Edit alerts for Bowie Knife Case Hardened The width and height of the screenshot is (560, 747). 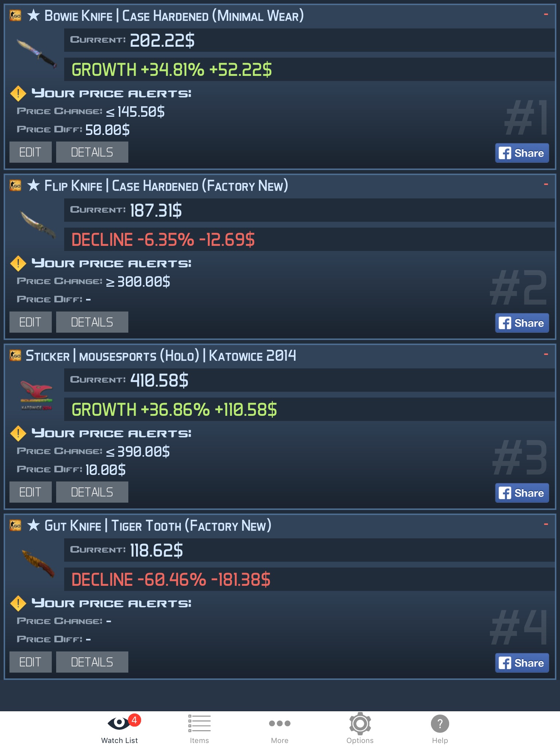click(x=31, y=152)
